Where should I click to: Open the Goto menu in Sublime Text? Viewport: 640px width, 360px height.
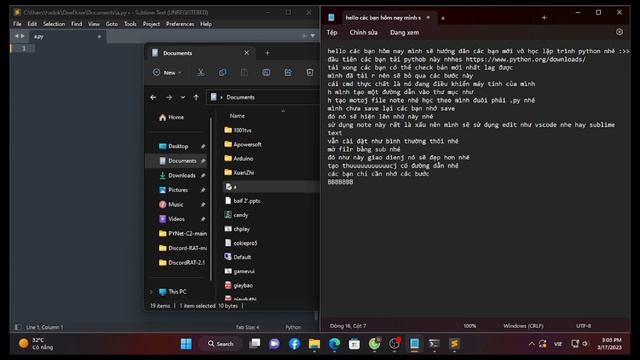point(111,24)
